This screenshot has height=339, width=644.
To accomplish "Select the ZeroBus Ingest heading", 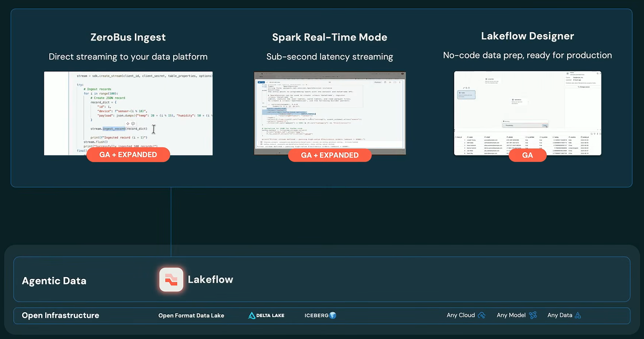I will click(128, 37).
